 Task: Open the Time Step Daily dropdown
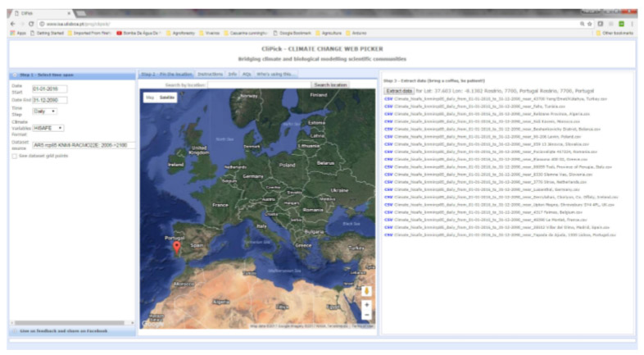(45, 112)
